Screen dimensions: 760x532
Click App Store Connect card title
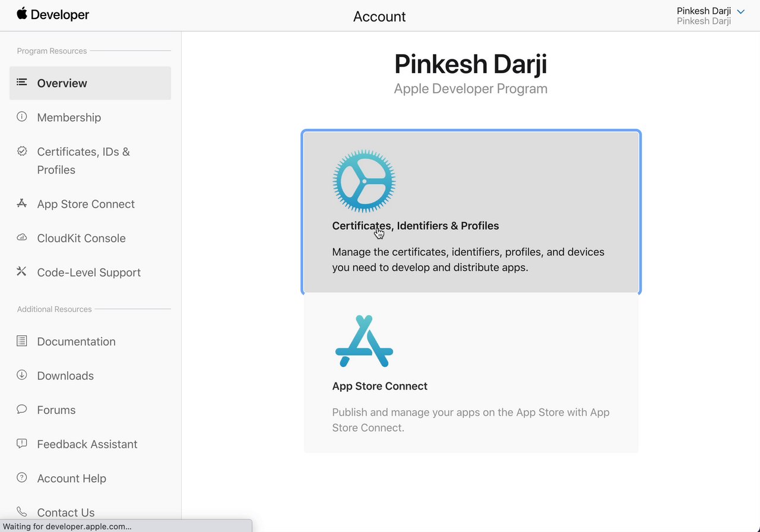tap(380, 386)
